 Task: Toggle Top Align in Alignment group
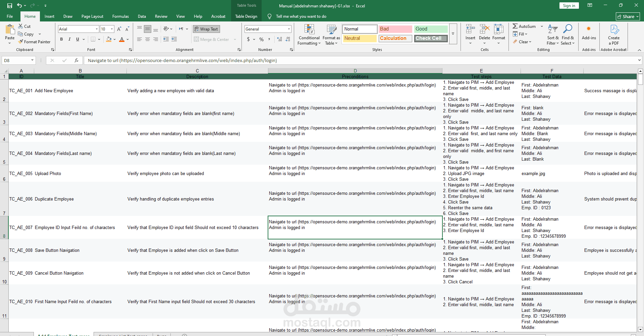pyautogui.click(x=140, y=29)
